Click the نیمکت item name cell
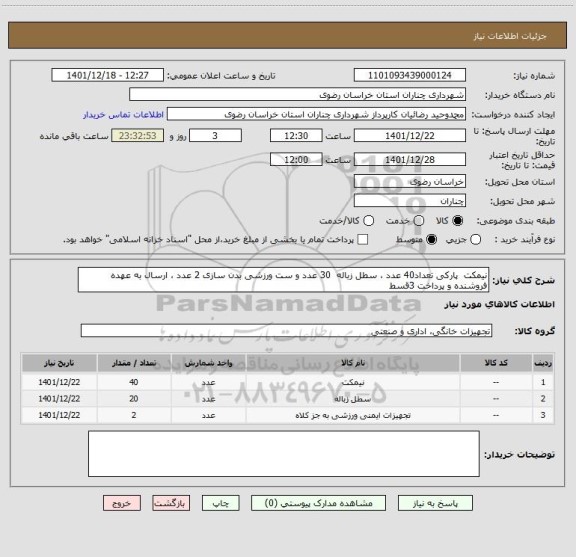Screen dimensions: 576x557 (353, 382)
